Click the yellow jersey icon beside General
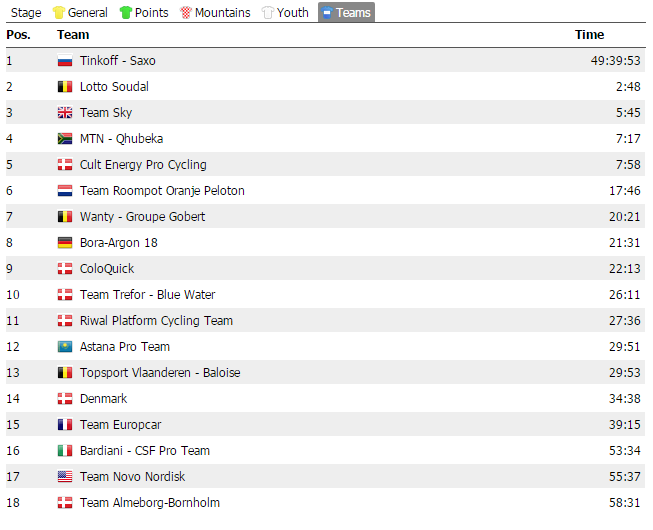The height and width of the screenshot is (530, 653). pyautogui.click(x=59, y=12)
